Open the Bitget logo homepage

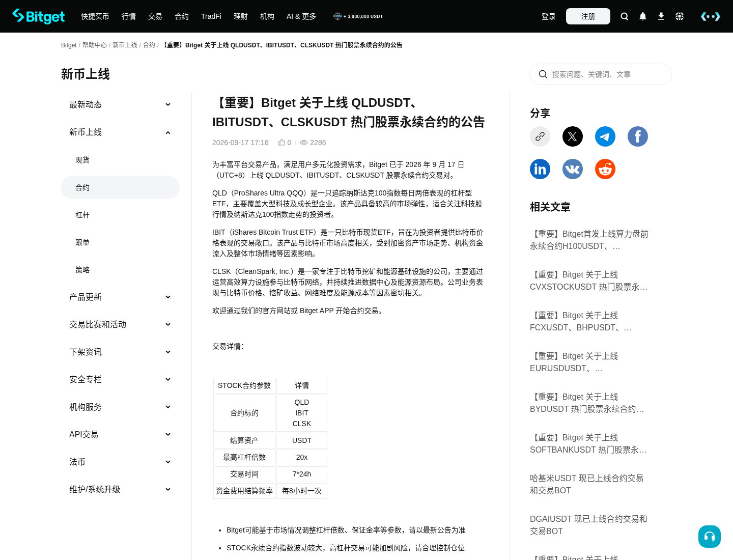pyautogui.click(x=39, y=16)
